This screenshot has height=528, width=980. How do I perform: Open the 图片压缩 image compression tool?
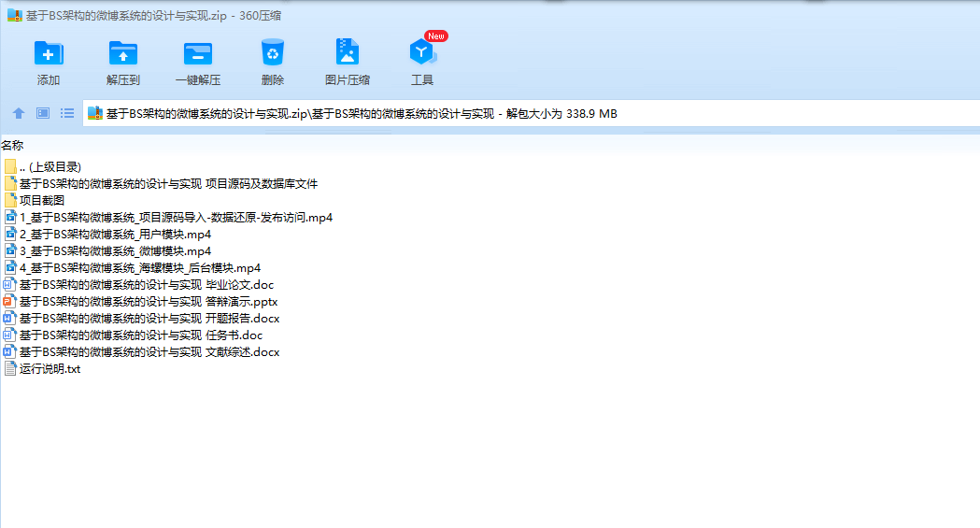coord(348,52)
